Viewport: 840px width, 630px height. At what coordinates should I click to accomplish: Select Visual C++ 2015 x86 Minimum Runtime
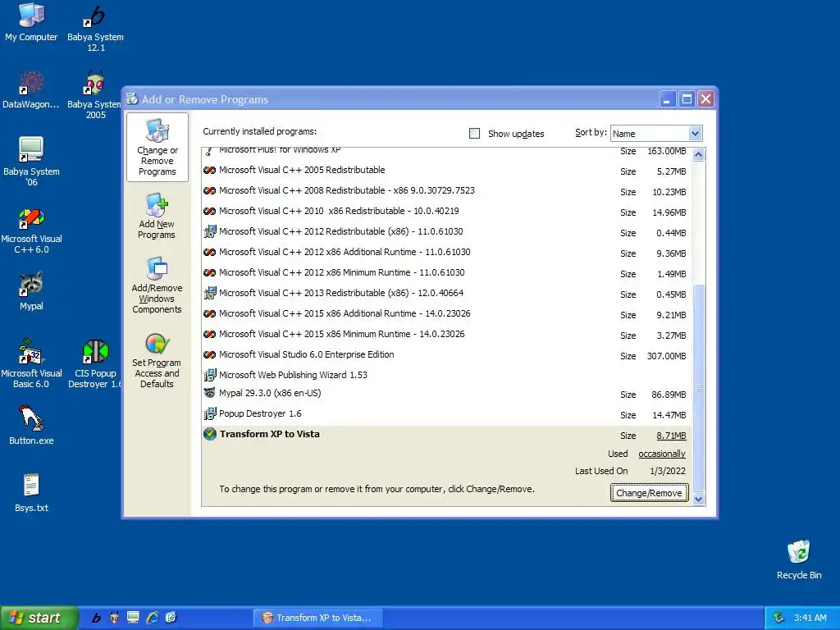coord(446,335)
